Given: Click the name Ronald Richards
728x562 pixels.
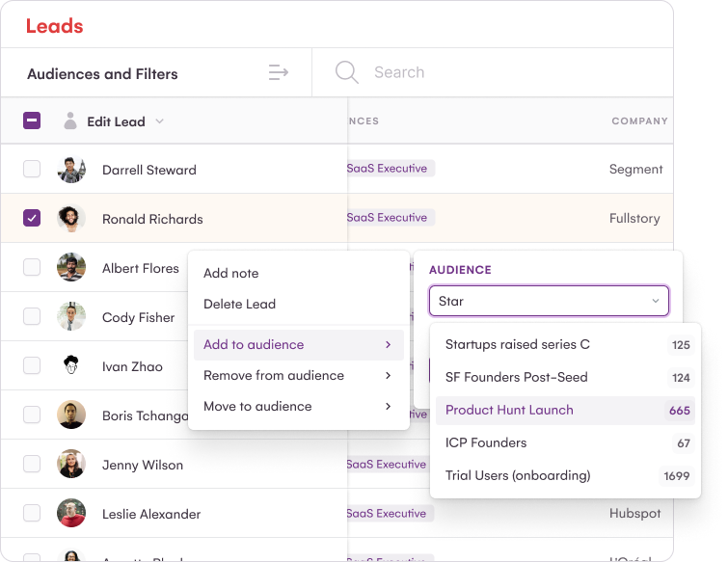Looking at the screenshot, I should click(152, 219).
